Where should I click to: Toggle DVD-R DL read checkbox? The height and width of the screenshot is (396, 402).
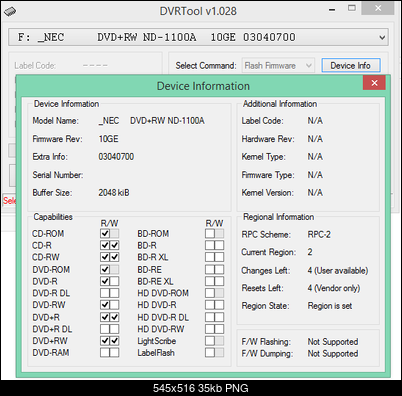click(x=105, y=293)
